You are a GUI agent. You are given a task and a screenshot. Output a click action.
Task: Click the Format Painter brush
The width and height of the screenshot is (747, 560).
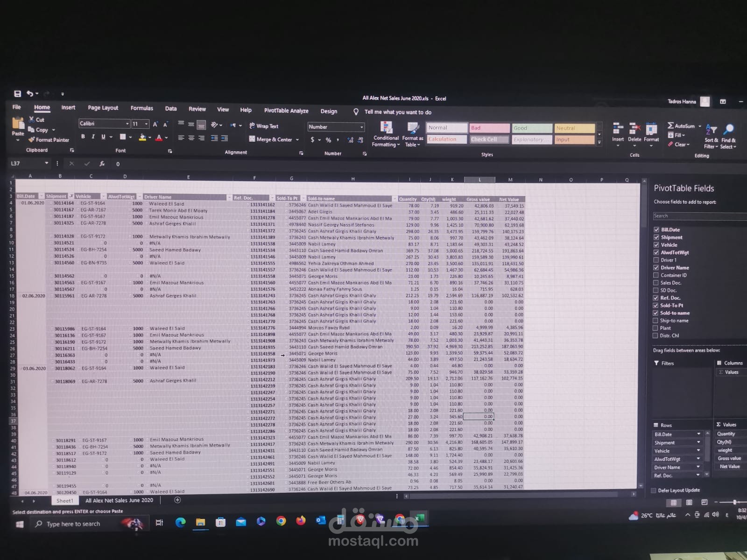(32, 140)
